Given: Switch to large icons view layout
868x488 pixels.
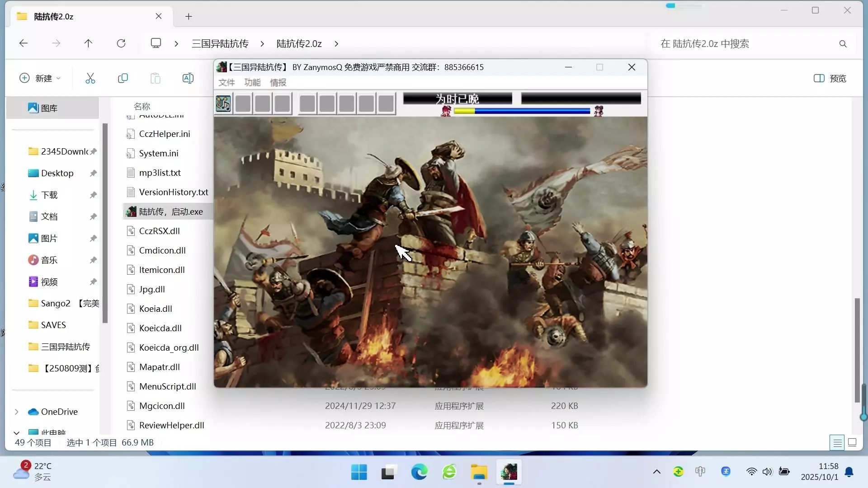Looking at the screenshot, I should pyautogui.click(x=852, y=442).
